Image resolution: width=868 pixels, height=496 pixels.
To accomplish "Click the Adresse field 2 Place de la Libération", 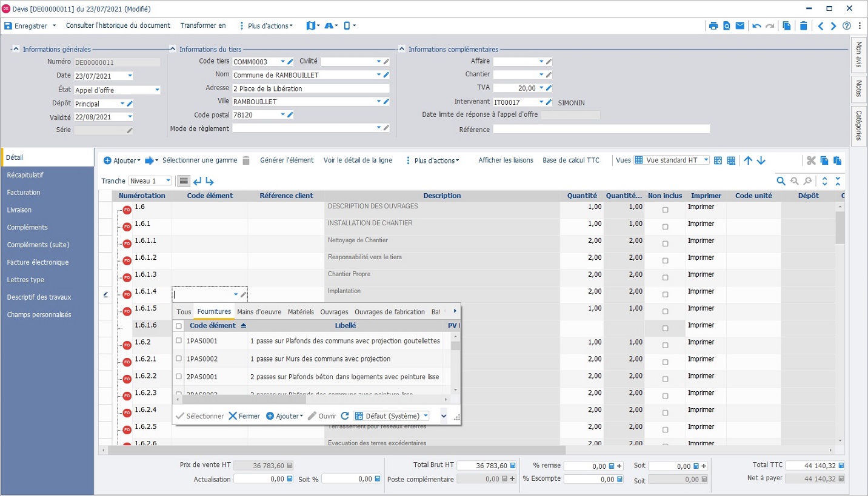I will [x=310, y=88].
